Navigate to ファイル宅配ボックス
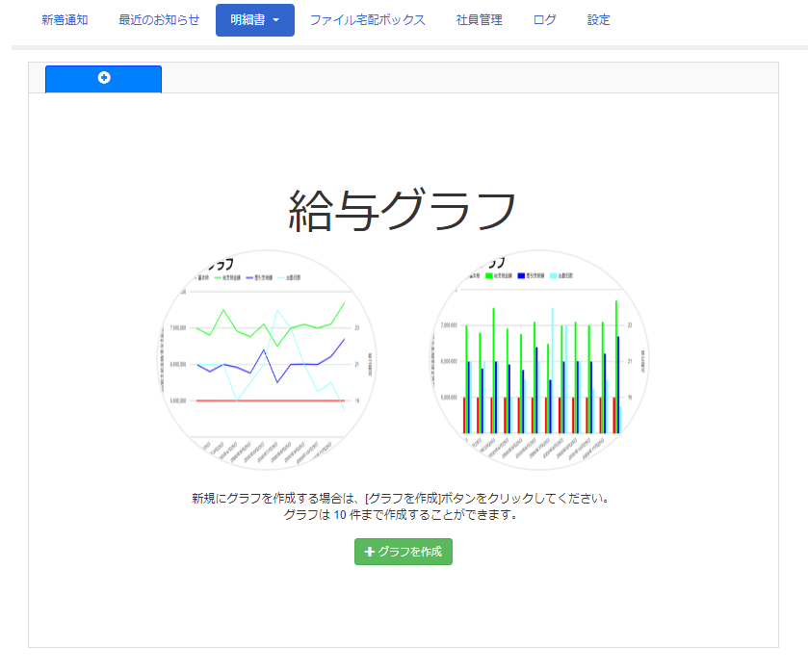 tap(367, 19)
